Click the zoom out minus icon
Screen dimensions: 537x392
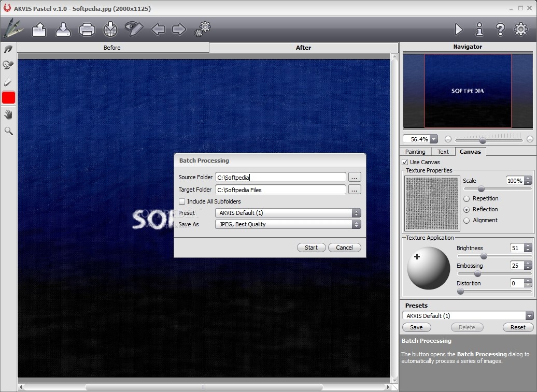[448, 139]
